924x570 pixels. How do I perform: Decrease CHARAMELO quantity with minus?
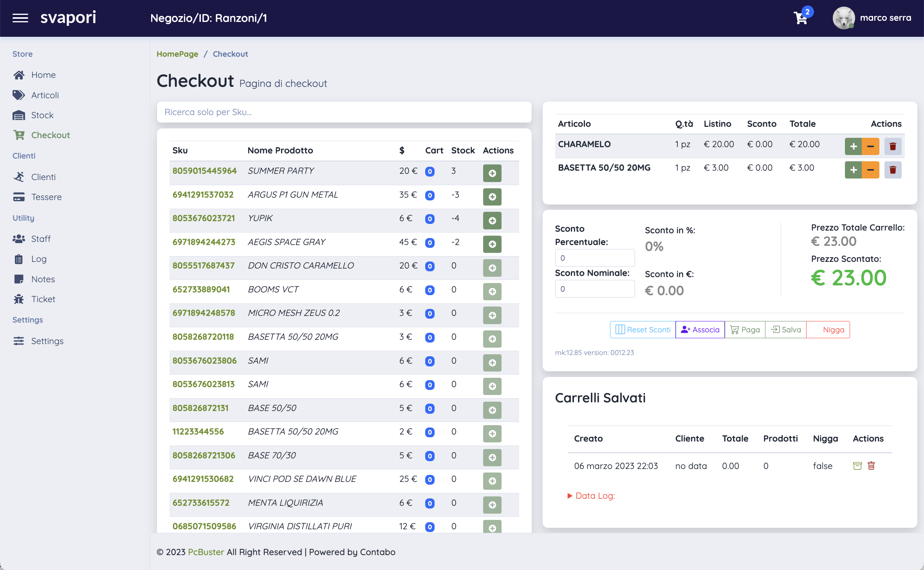871,146
